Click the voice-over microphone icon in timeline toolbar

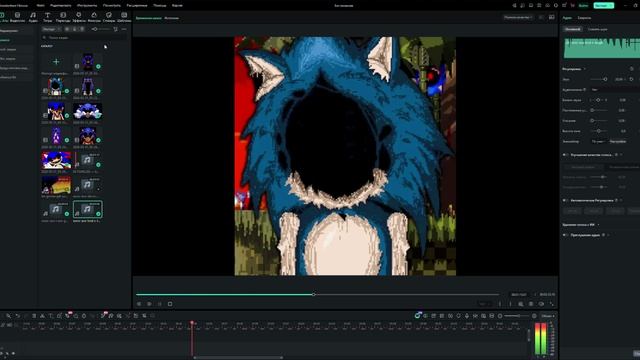(x=467, y=316)
